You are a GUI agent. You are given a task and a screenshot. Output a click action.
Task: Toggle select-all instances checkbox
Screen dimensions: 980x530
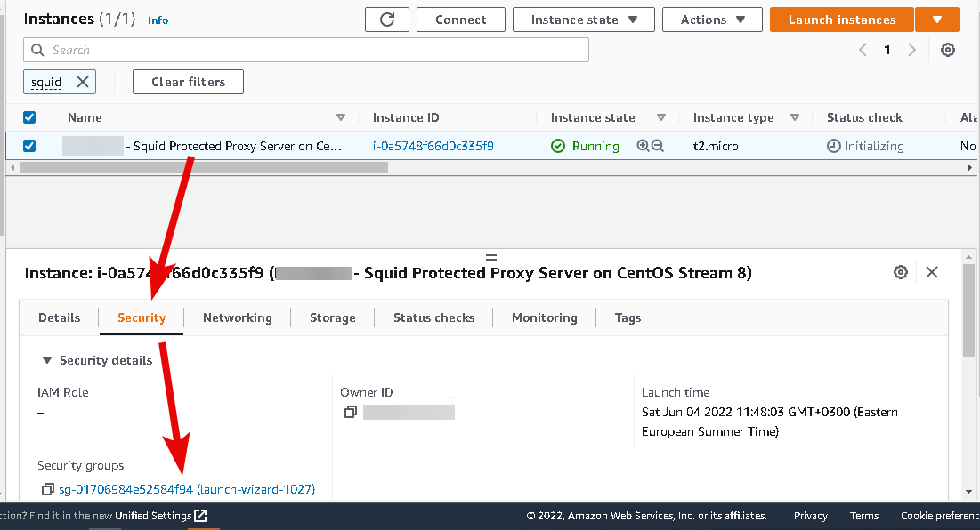click(x=29, y=117)
